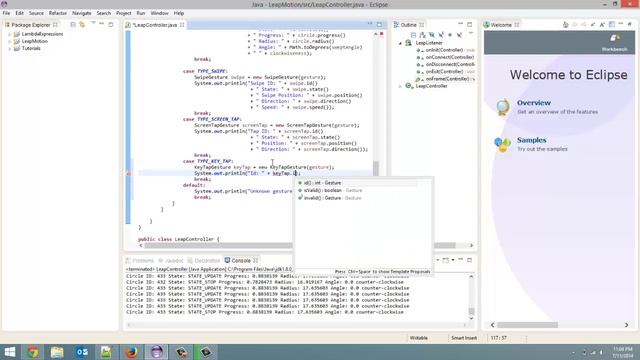The height and width of the screenshot is (360, 640).
Task: Select the Tutorials project row
Action: 27,48
